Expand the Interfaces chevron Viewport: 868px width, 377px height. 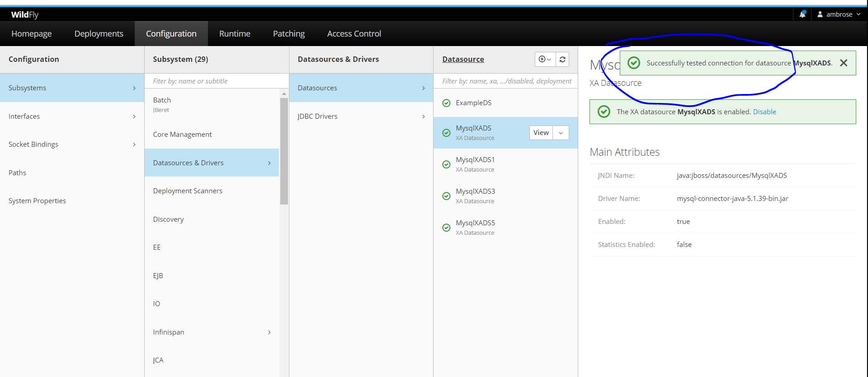(134, 116)
